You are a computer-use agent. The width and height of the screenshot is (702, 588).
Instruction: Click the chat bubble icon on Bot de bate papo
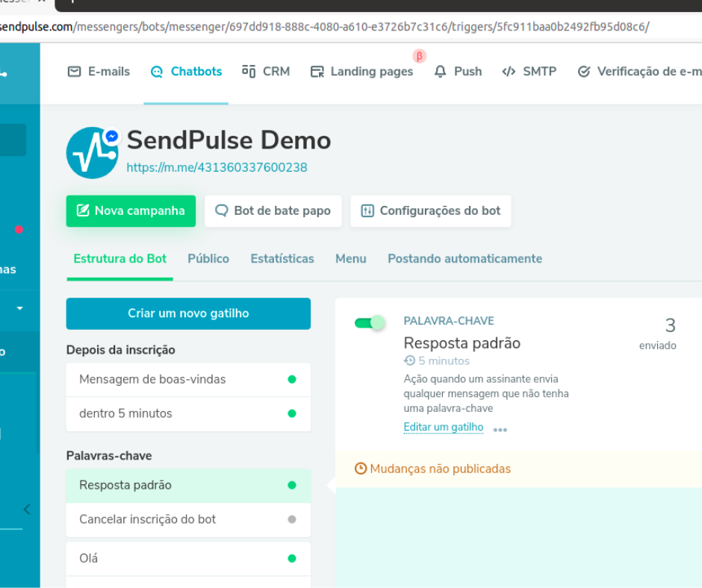pos(222,210)
